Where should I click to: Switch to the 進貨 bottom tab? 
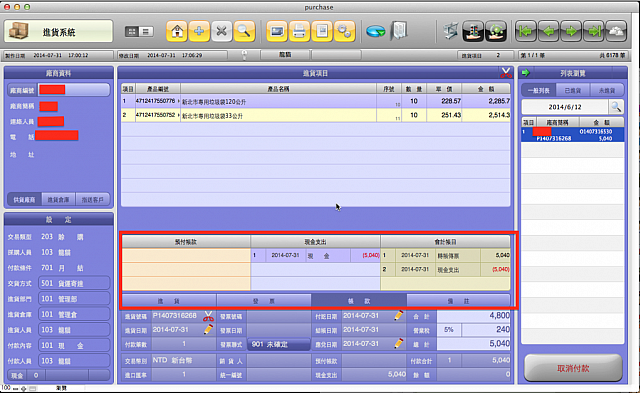point(169,301)
